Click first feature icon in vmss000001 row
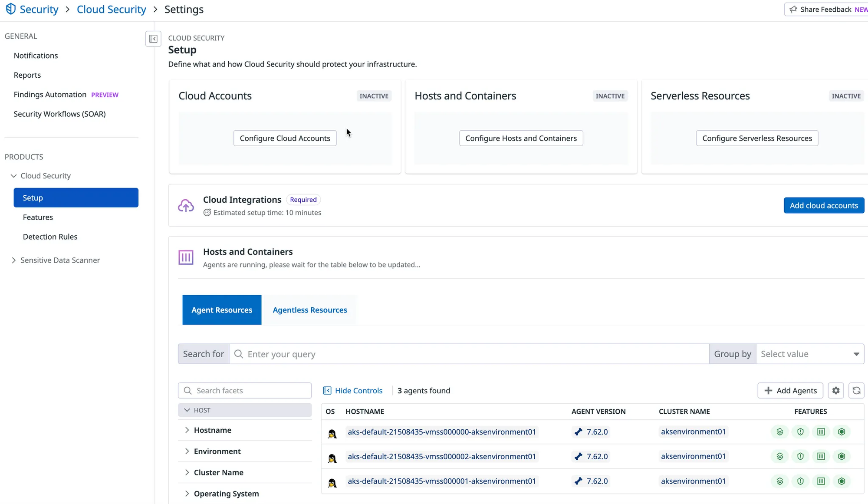This screenshot has height=504, width=868. pyautogui.click(x=780, y=481)
